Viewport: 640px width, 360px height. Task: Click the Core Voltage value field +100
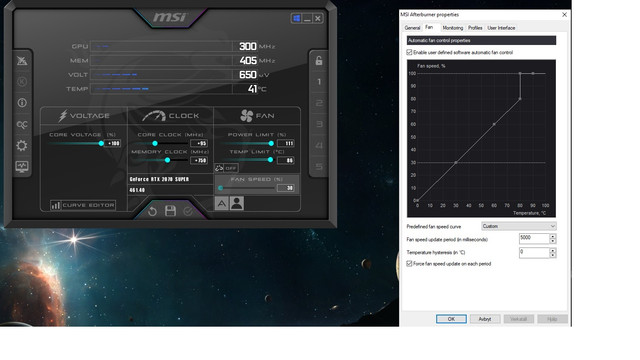click(x=113, y=143)
